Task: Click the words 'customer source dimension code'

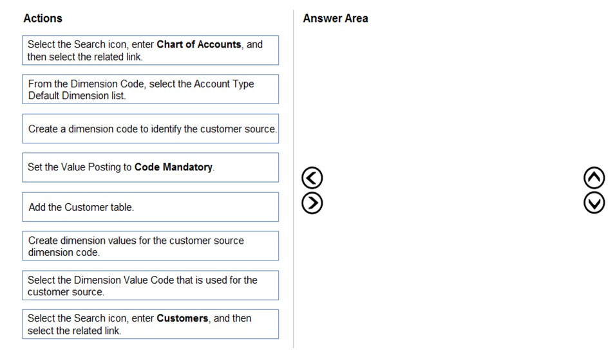Action: click(x=136, y=246)
